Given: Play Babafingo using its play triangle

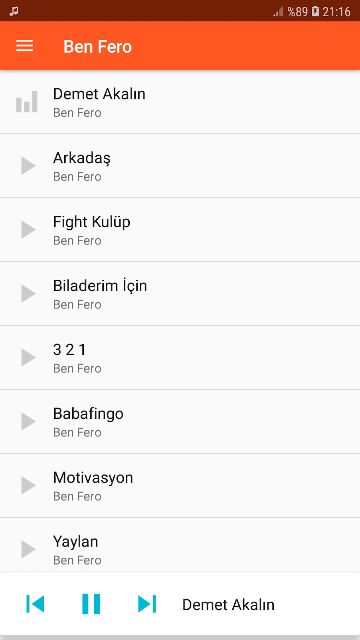Looking at the screenshot, I should 29,421.
